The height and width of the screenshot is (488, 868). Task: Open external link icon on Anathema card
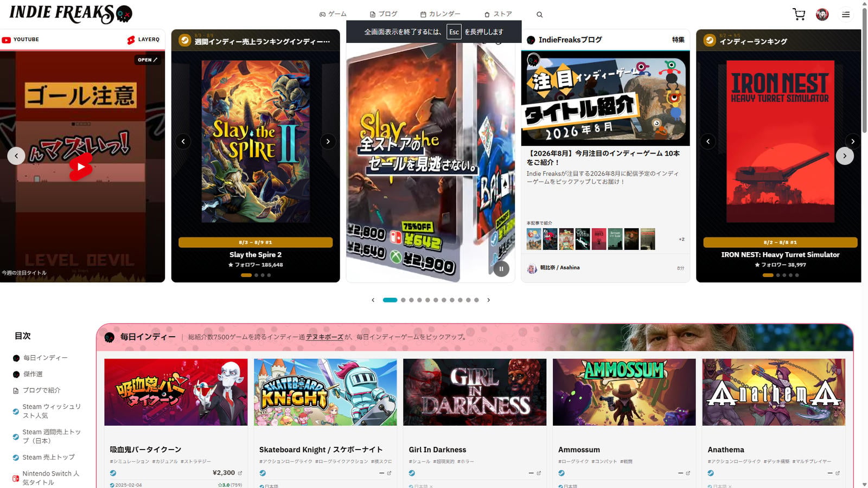pyautogui.click(x=838, y=473)
